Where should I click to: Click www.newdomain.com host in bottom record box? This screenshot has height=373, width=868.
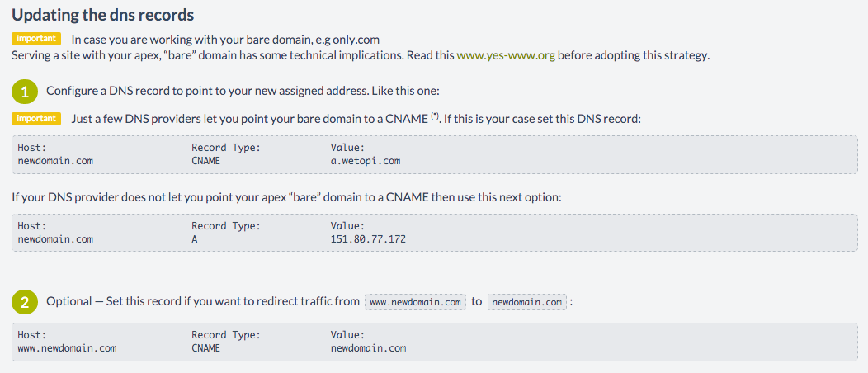pos(67,348)
